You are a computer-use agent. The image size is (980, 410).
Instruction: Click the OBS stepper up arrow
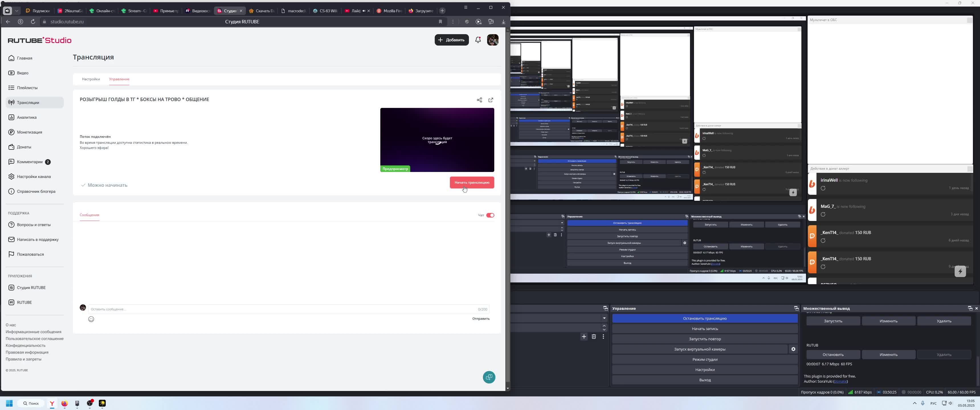click(604, 325)
